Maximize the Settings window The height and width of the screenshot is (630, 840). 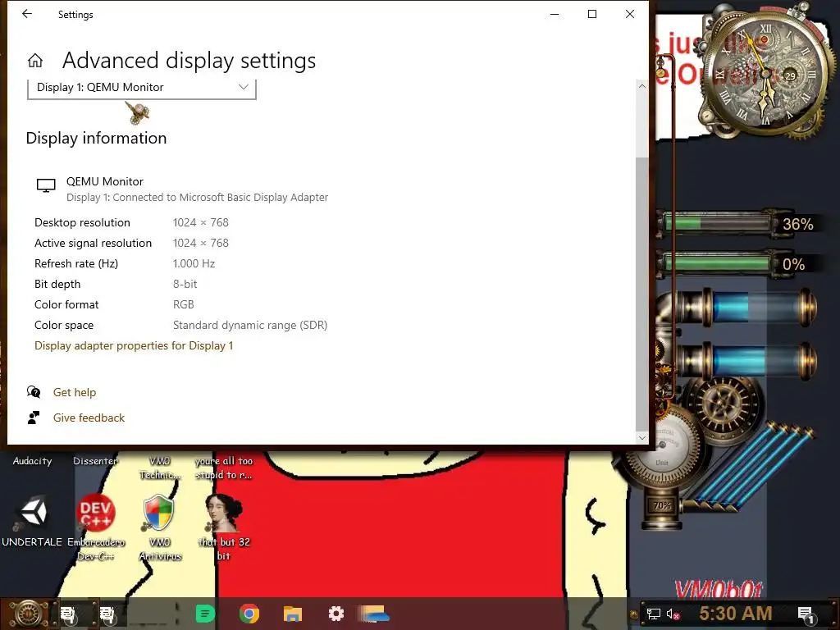[592, 15]
